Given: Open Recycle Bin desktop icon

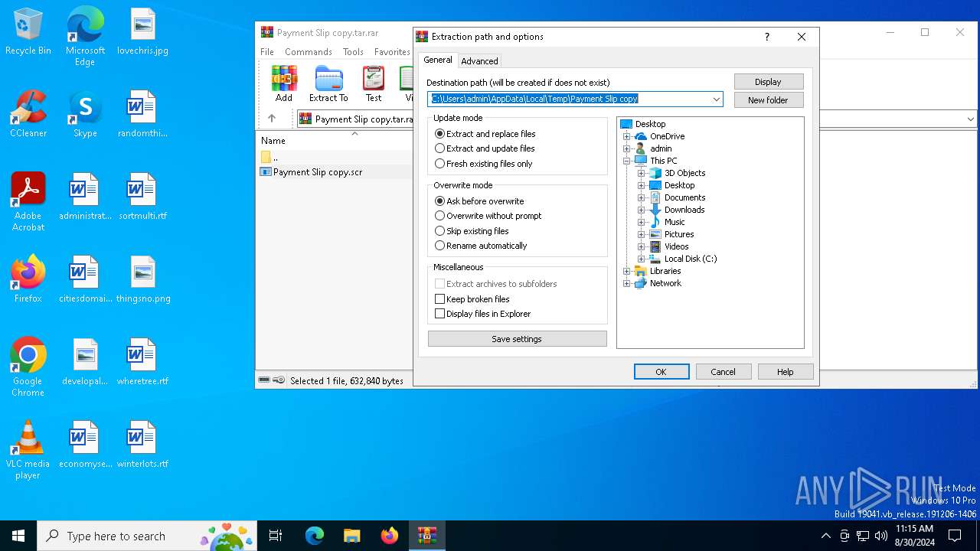Looking at the screenshot, I should point(28,32).
